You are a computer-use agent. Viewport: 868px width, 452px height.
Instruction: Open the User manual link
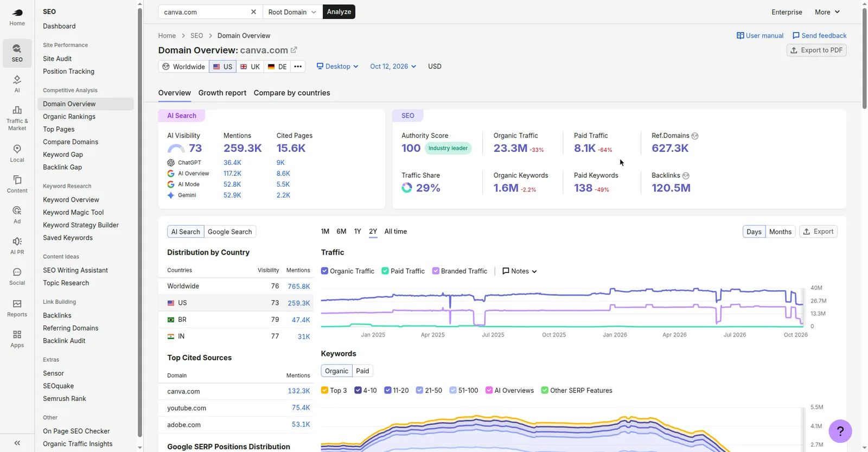[x=760, y=36]
